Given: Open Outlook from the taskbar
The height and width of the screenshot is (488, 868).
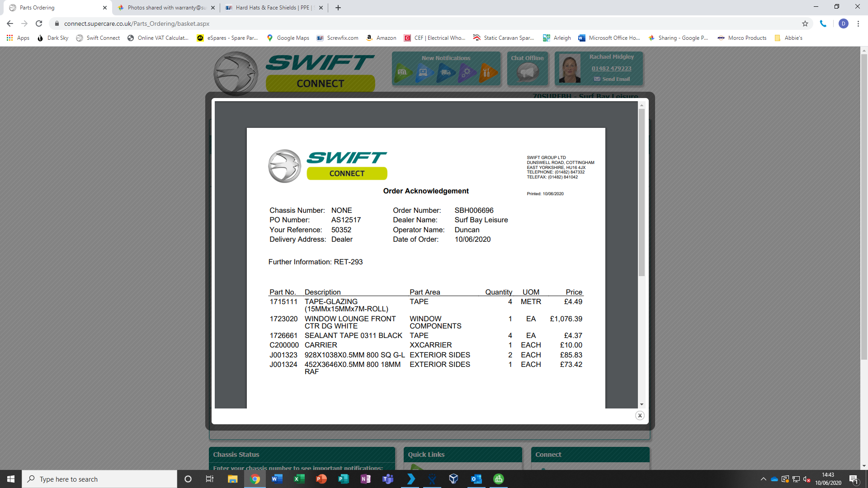Looking at the screenshot, I should click(x=476, y=479).
